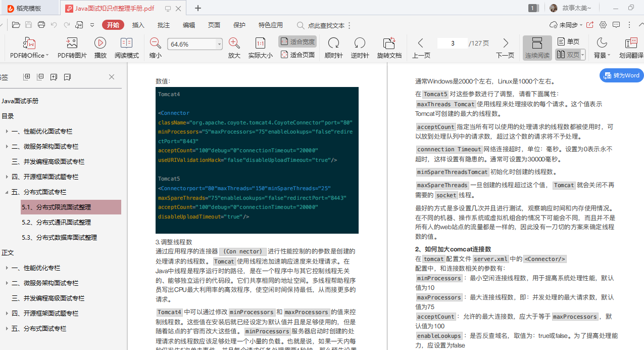Switch to 单页 single page view
Screen dimensions: 644x350
tap(569, 41)
